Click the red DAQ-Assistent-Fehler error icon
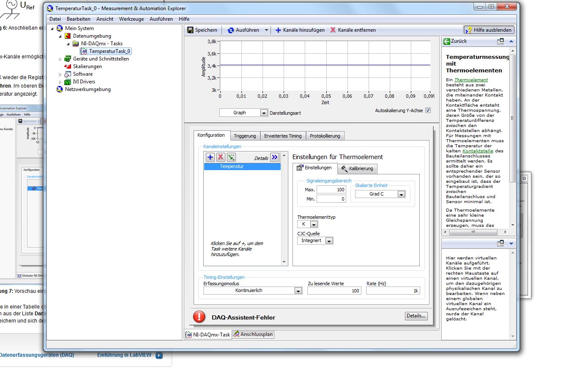This screenshot has height=372, width=588. click(200, 317)
